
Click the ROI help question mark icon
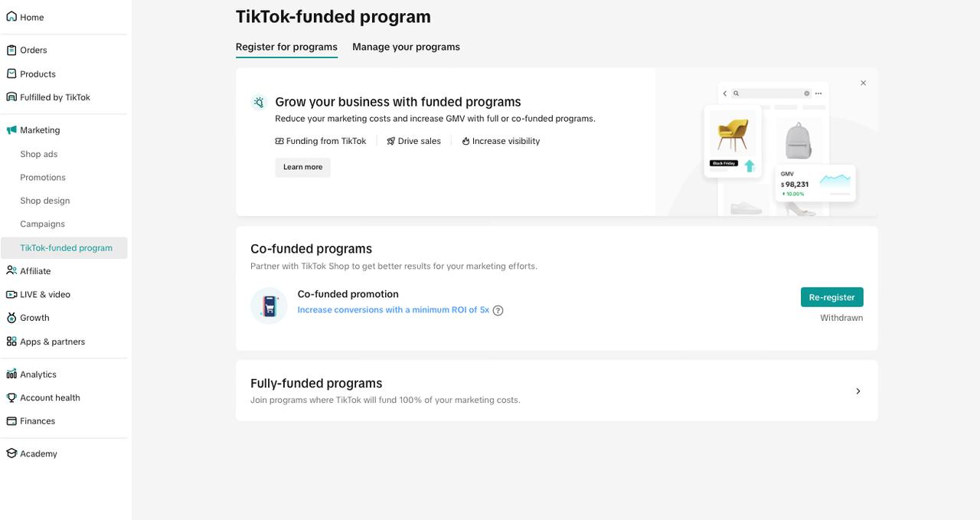point(498,310)
